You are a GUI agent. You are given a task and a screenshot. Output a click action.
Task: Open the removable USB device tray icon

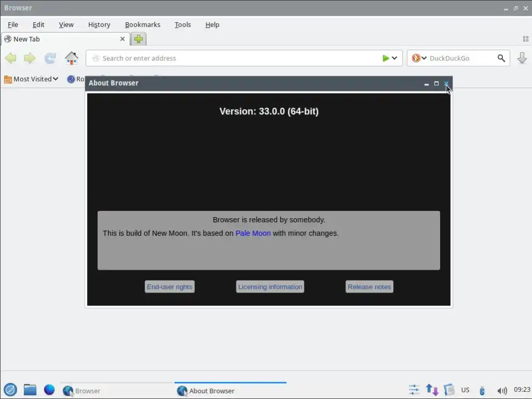pyautogui.click(x=482, y=391)
